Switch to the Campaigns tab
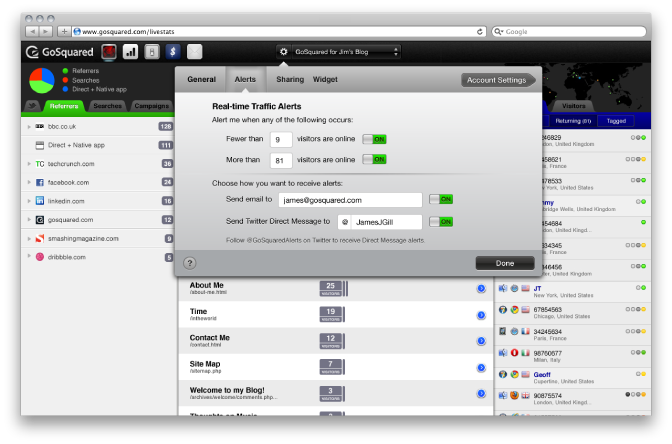This screenshot has height=444, width=672. coord(151,106)
